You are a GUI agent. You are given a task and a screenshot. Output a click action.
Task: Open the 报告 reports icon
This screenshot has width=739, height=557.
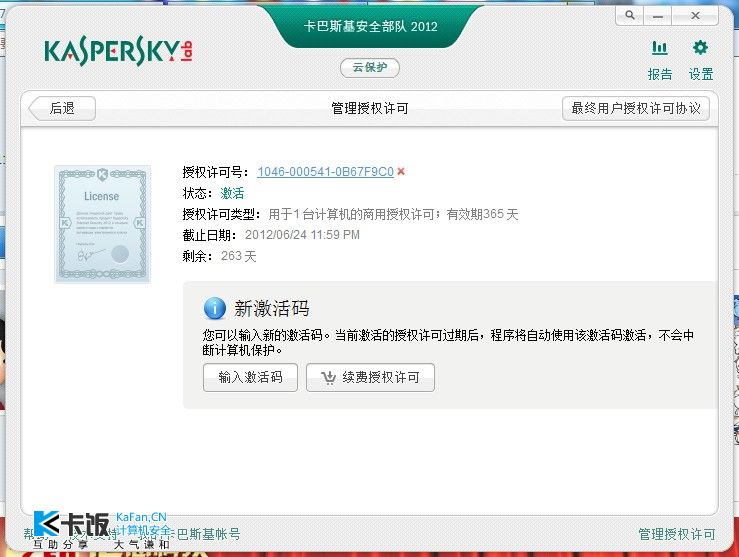(x=659, y=60)
